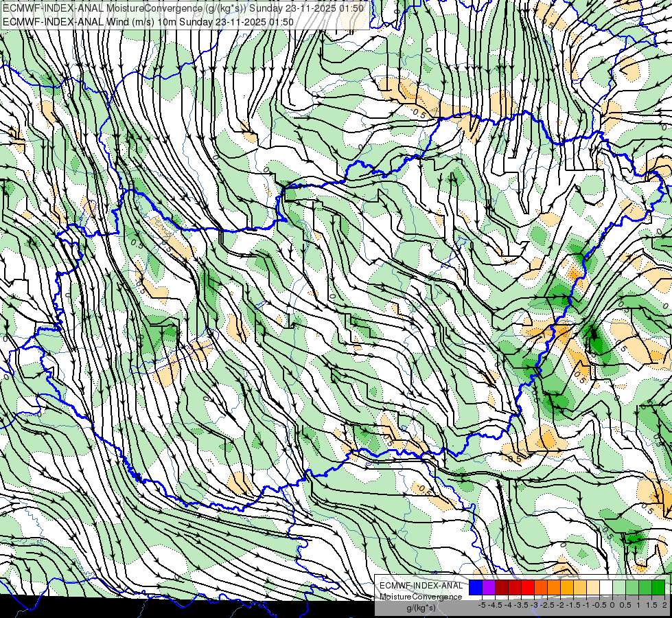Click the -4 legend scale value
The height and width of the screenshot is (618, 672).
click(x=508, y=605)
